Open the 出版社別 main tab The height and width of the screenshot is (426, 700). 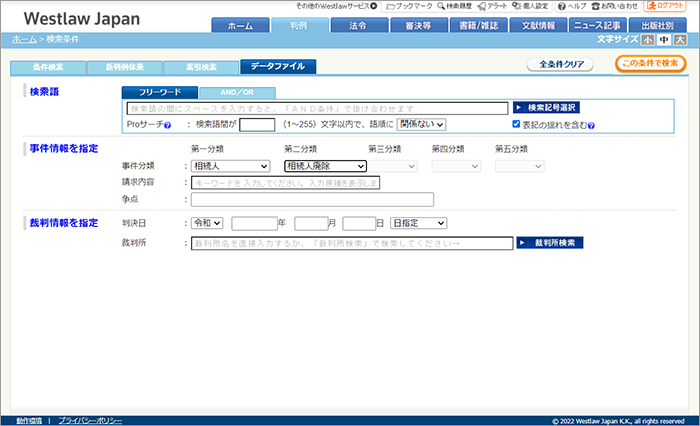coord(658,25)
